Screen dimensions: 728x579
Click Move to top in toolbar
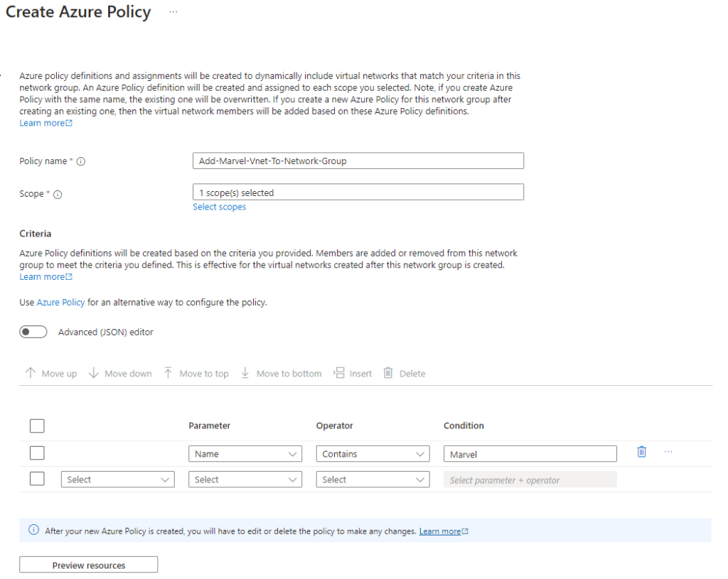(x=196, y=374)
